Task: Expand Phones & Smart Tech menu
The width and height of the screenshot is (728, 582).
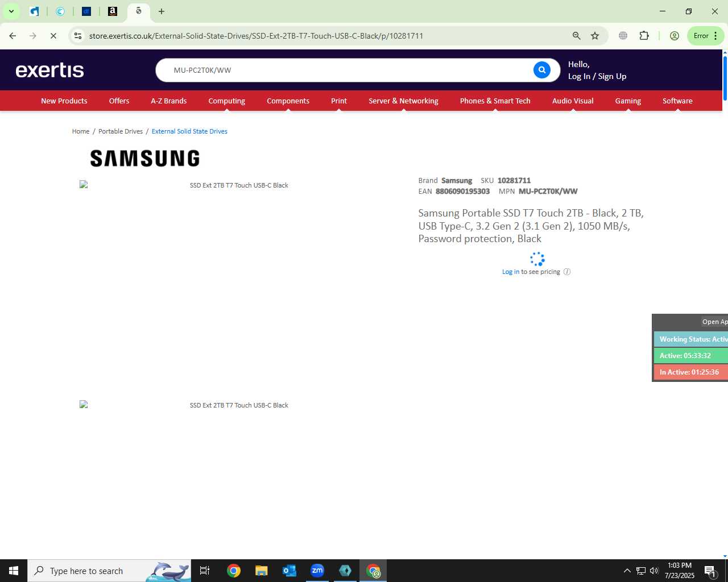Action: pyautogui.click(x=495, y=101)
